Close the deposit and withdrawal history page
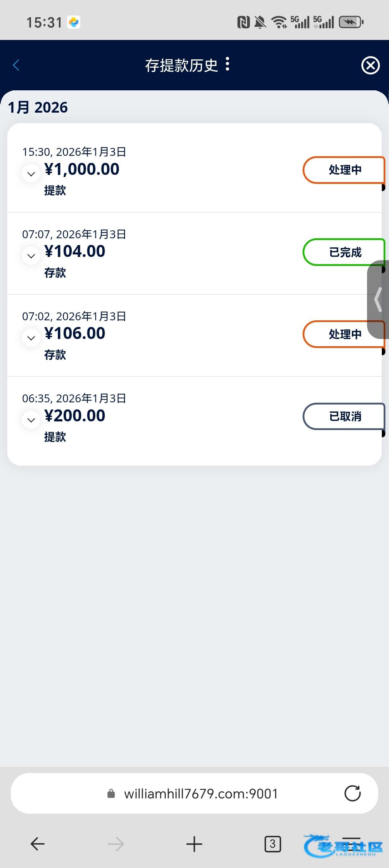Image resolution: width=389 pixels, height=868 pixels. [370, 65]
